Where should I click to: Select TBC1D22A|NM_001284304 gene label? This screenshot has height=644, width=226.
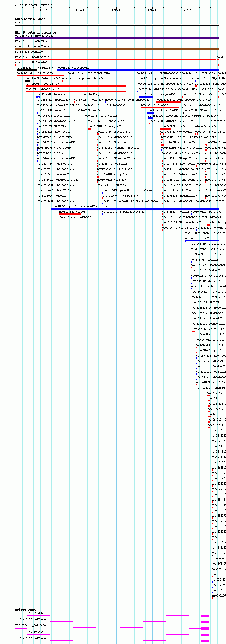click(x=31, y=625)
